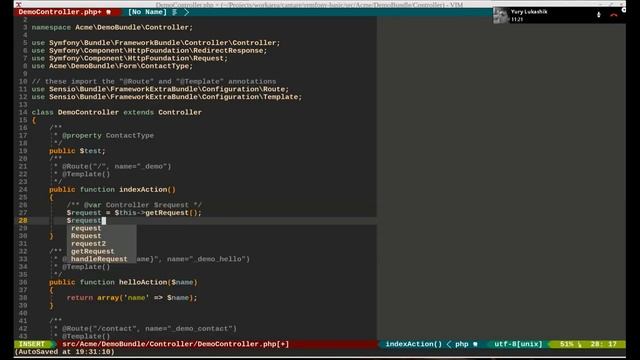Place the cursor on the namespace Acme\DemoBundle\Controller line
640x360 pixels.
(112, 27)
